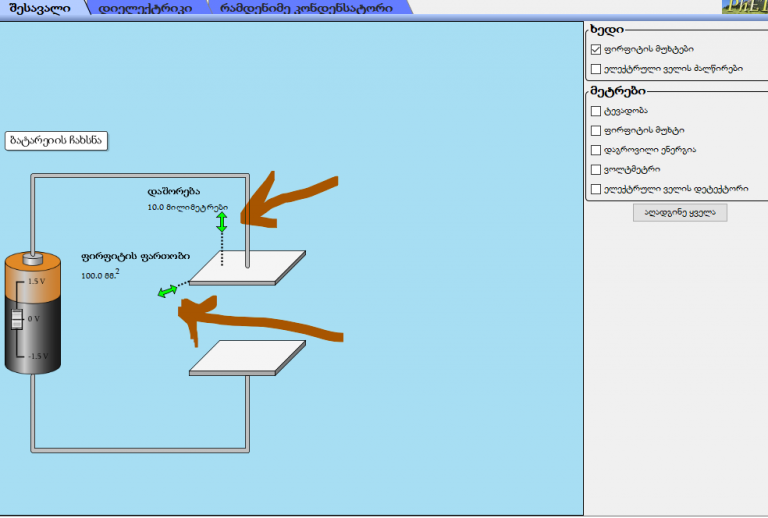Click the 1.5 V battery scale mark
The image size is (768, 518).
click(36, 282)
